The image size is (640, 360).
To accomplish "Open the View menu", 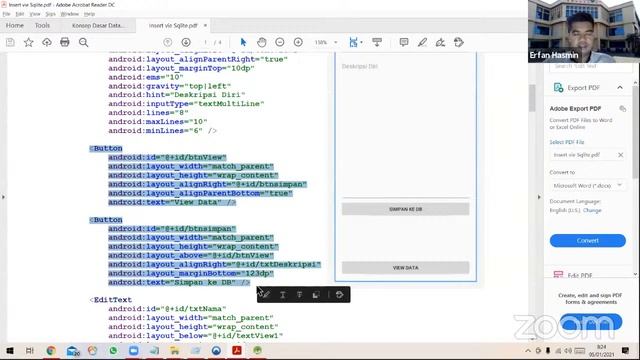I will coord(35,14).
